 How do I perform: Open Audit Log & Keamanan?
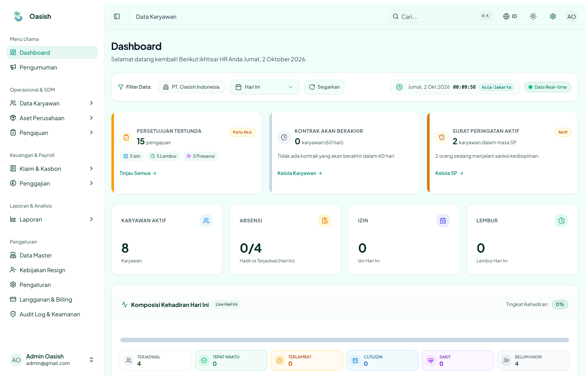point(52,314)
